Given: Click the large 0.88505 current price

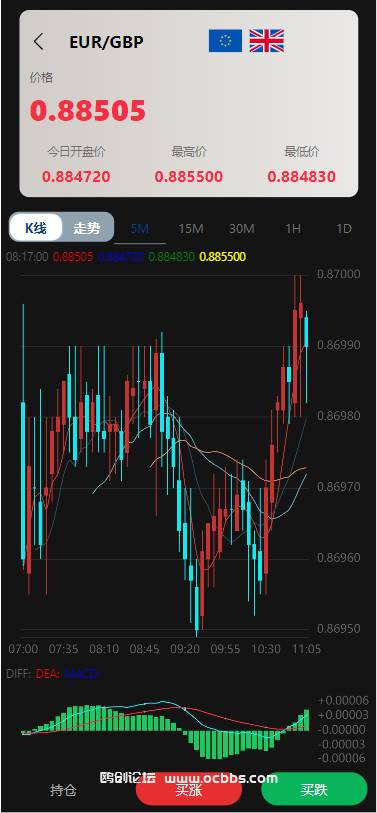Looking at the screenshot, I should click(x=88, y=110).
